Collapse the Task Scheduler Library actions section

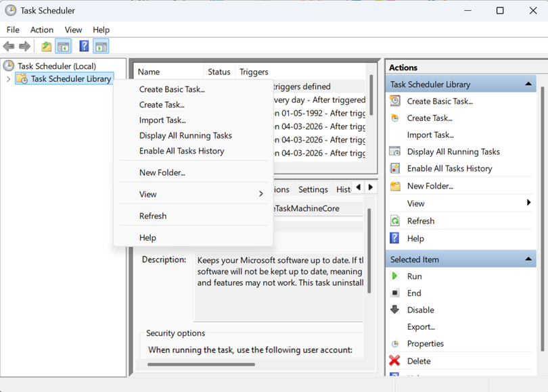(528, 84)
